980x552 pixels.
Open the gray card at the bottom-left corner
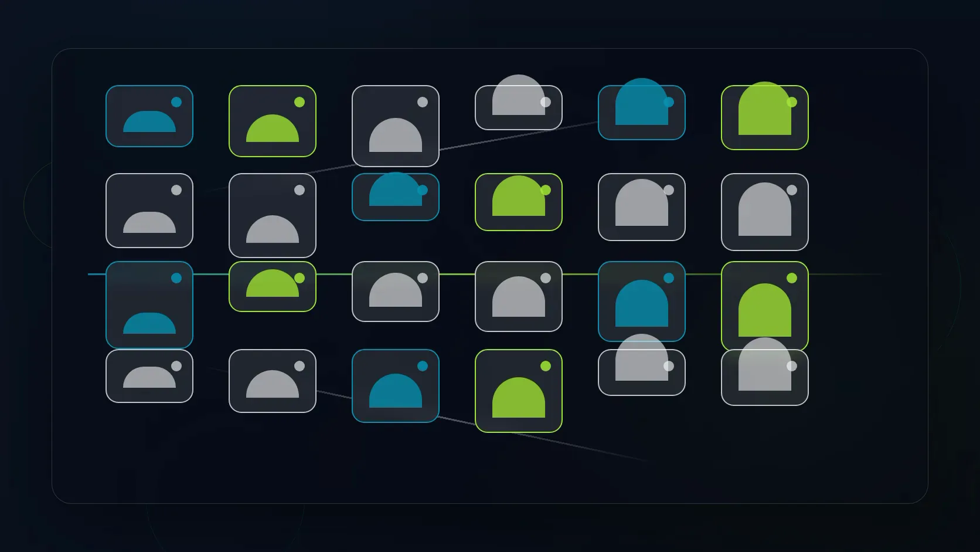point(149,376)
